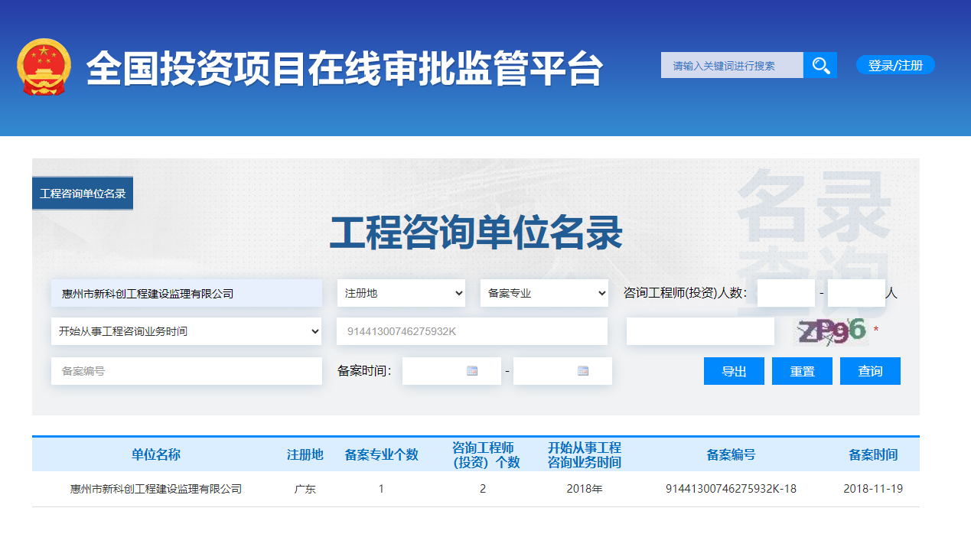Open the 注册地 dropdown
The height and width of the screenshot is (560, 971).
(x=401, y=292)
